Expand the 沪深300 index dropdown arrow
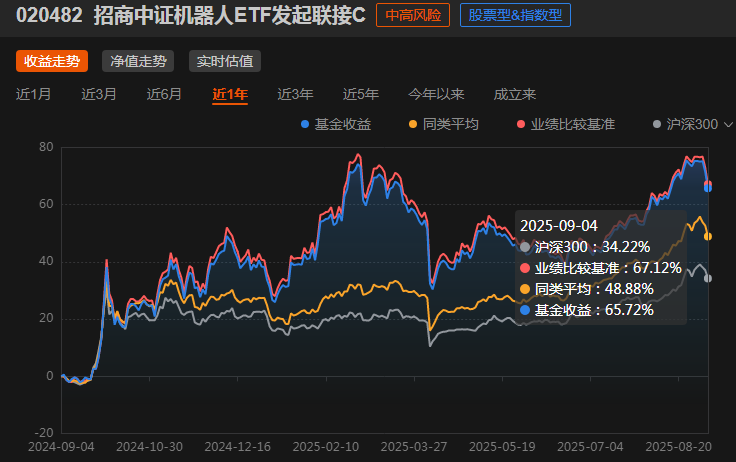The image size is (736, 462). pyautogui.click(x=728, y=125)
